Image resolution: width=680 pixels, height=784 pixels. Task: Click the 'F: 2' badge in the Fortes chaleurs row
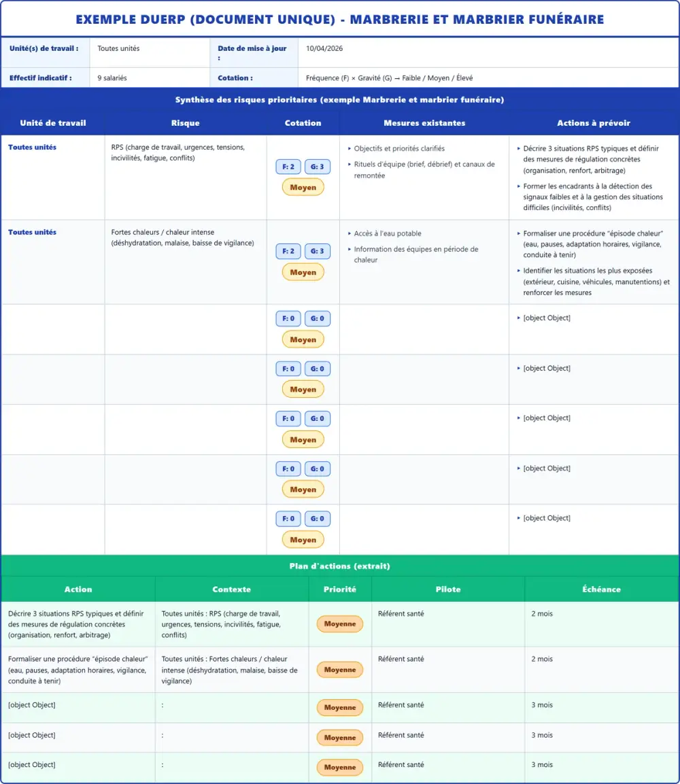point(288,251)
